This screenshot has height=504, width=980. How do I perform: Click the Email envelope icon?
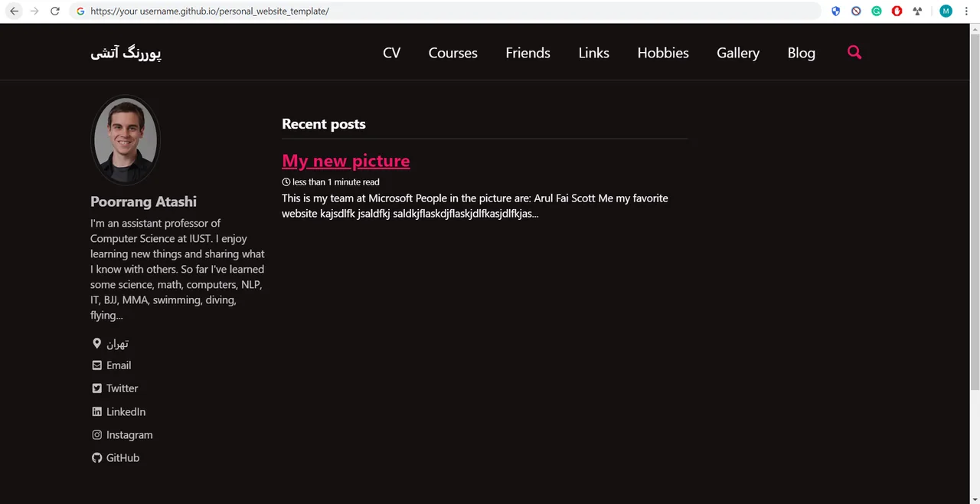(x=96, y=365)
